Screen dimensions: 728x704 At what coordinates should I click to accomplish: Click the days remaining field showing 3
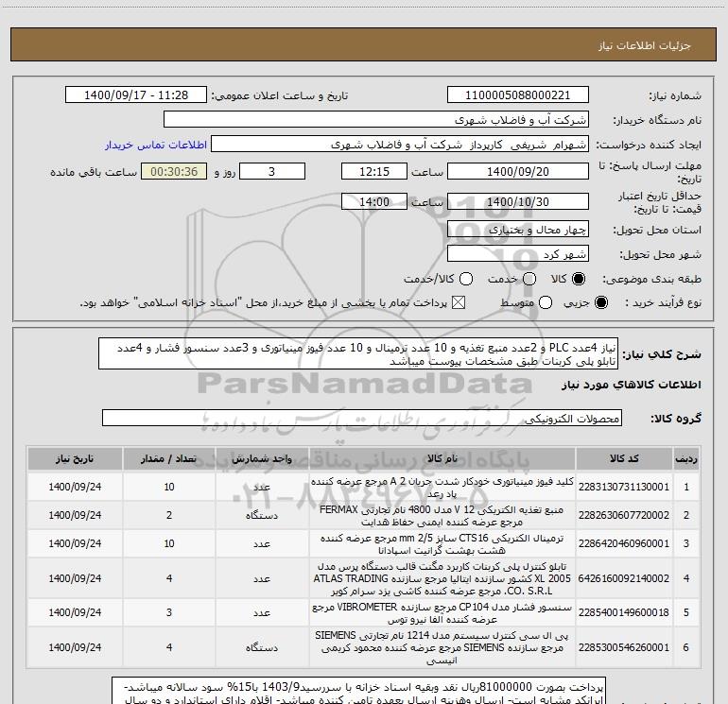272,171
